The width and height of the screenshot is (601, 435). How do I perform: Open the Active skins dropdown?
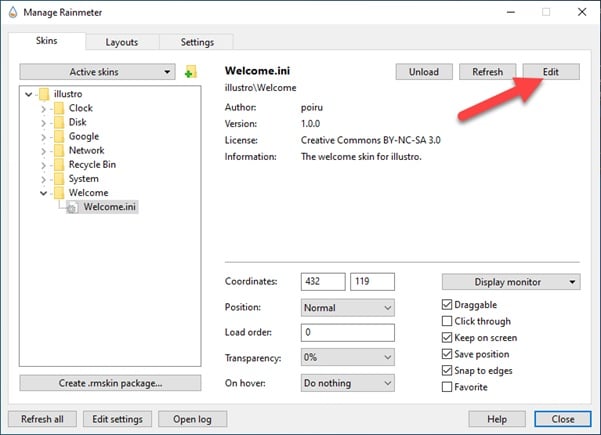pos(97,72)
